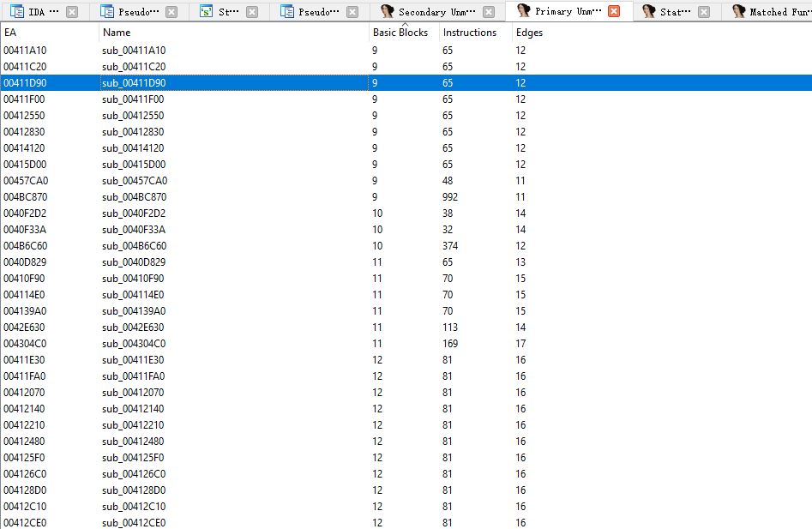Click the IDA View tab icon

(x=18, y=12)
